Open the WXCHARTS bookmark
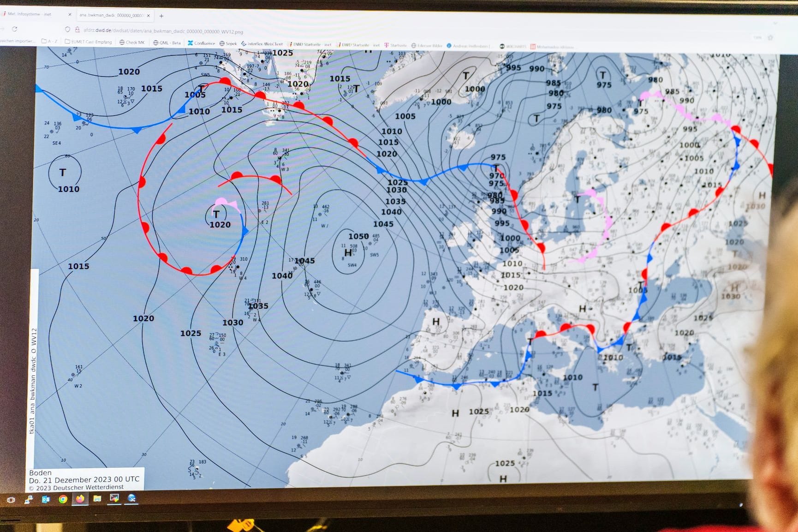This screenshot has height=532, width=798. pyautogui.click(x=513, y=47)
